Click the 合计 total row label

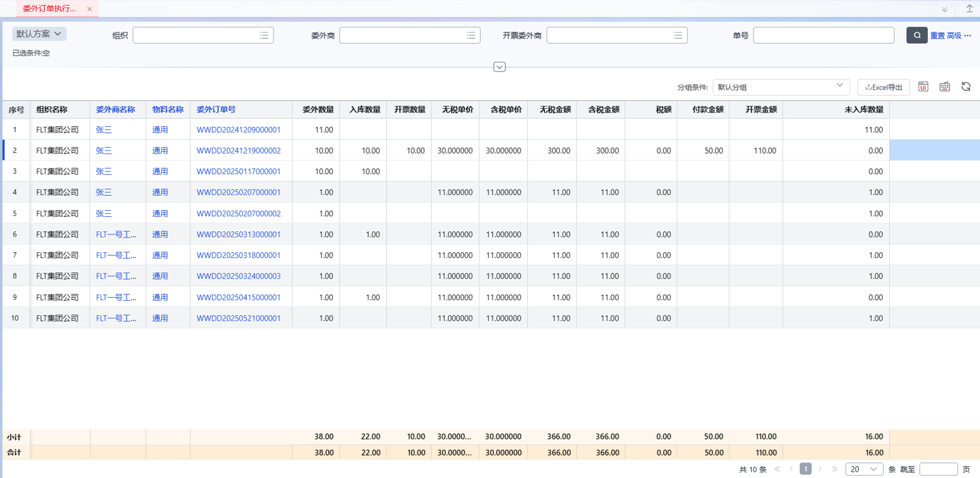tap(14, 453)
